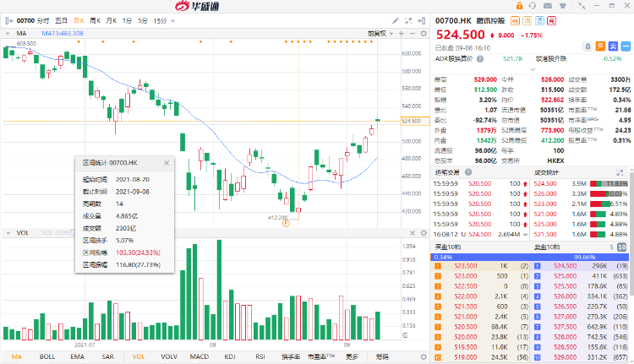
Task: Switch chart to 五日 view
Action: [x=61, y=20]
